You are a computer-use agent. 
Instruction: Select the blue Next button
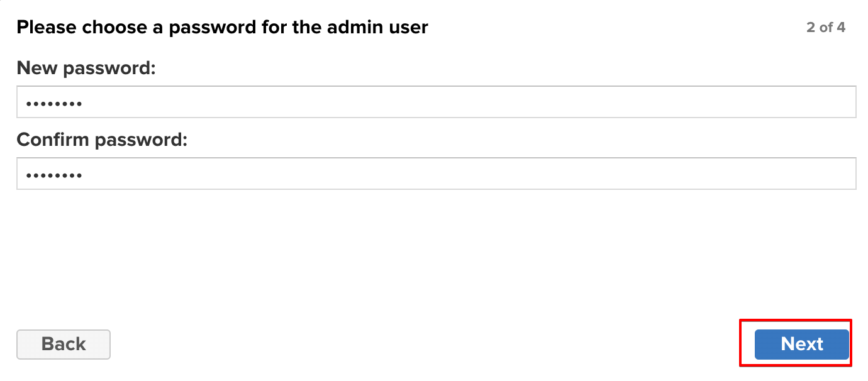point(801,344)
